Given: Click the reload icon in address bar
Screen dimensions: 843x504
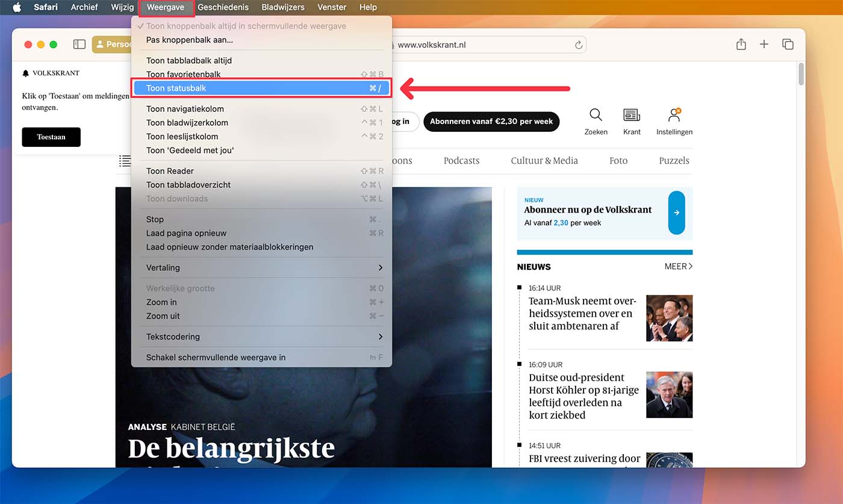Looking at the screenshot, I should point(579,45).
